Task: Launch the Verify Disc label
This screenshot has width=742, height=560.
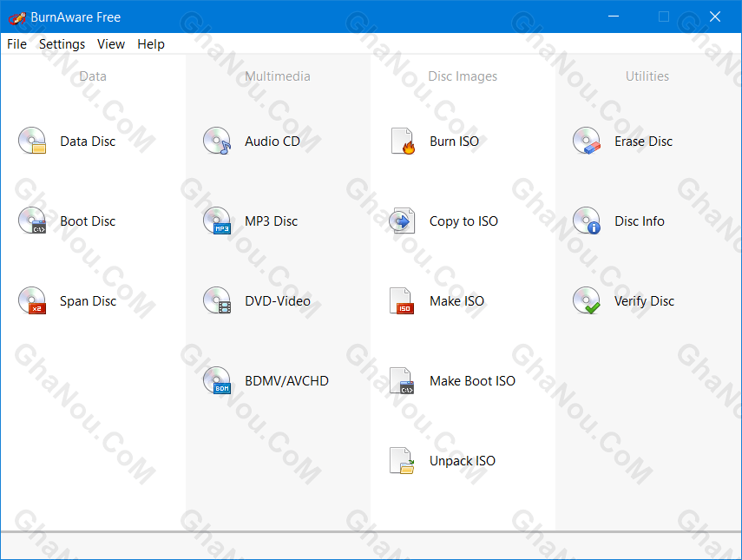Action: tap(645, 301)
